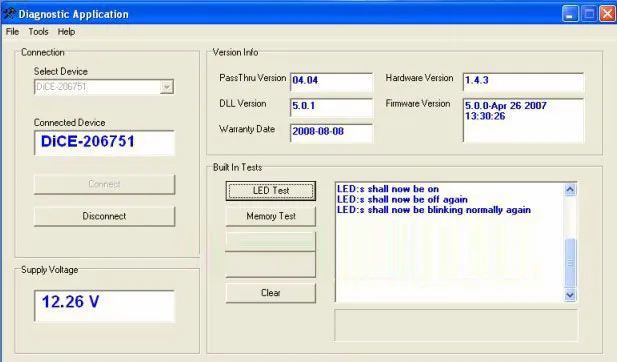Click the Connected Device DiCE-206751 field

104,142
